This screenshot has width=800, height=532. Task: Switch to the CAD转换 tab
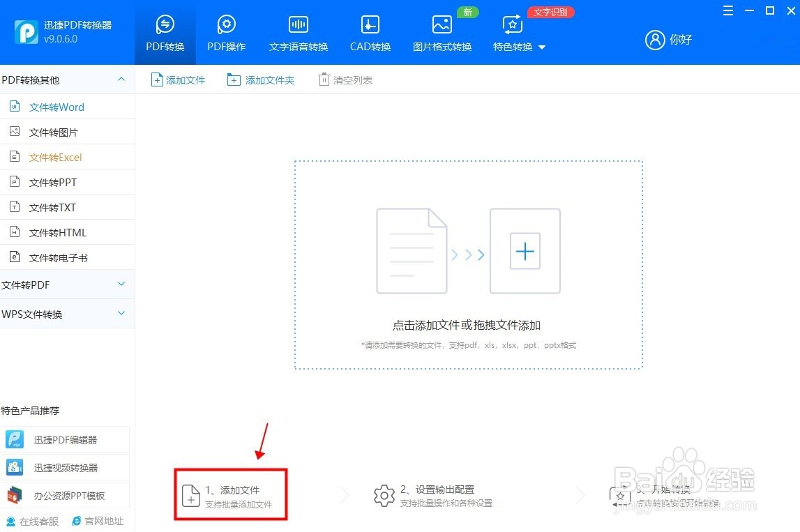pos(370,33)
